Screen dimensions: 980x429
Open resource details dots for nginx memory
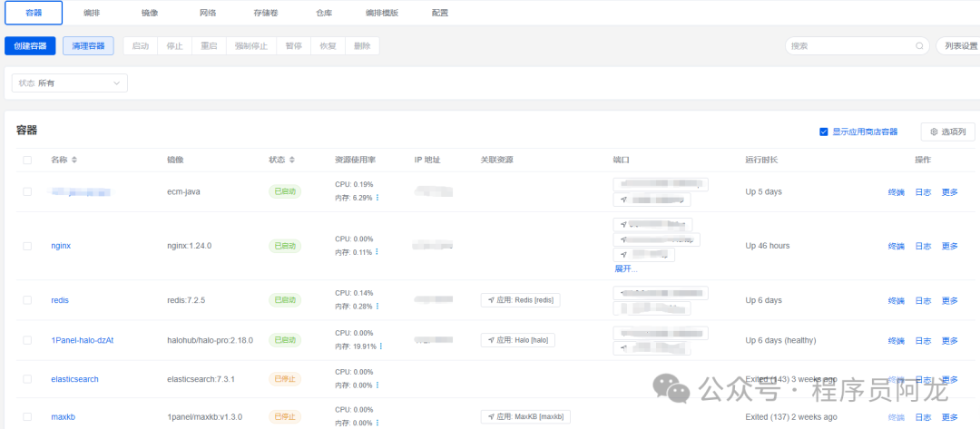377,252
